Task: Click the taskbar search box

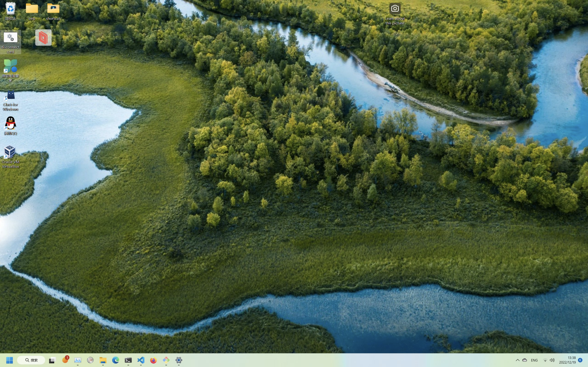Action: point(31,360)
